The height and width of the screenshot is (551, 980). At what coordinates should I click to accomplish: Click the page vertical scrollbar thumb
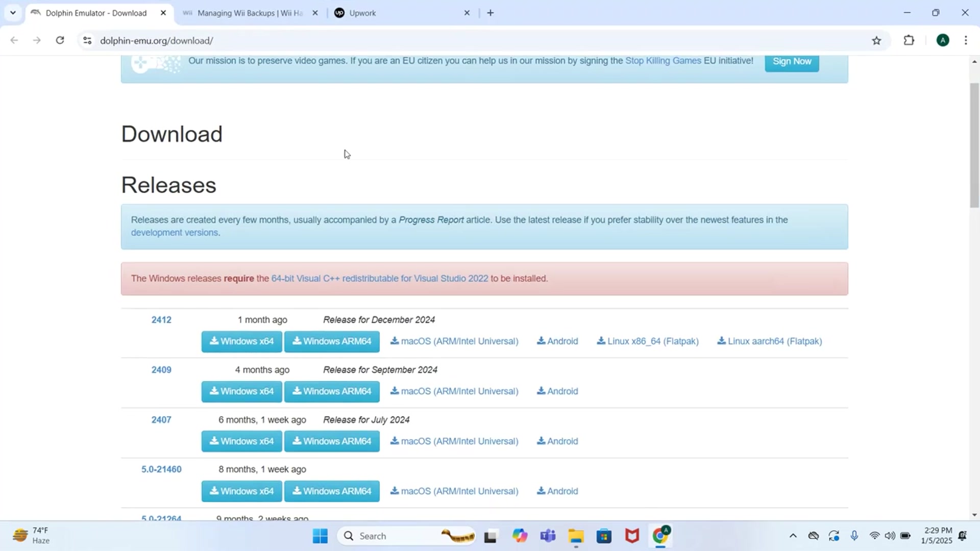(x=974, y=145)
